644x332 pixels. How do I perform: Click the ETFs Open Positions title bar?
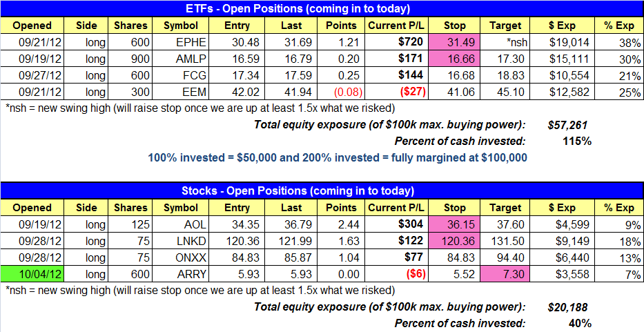(321, 9)
